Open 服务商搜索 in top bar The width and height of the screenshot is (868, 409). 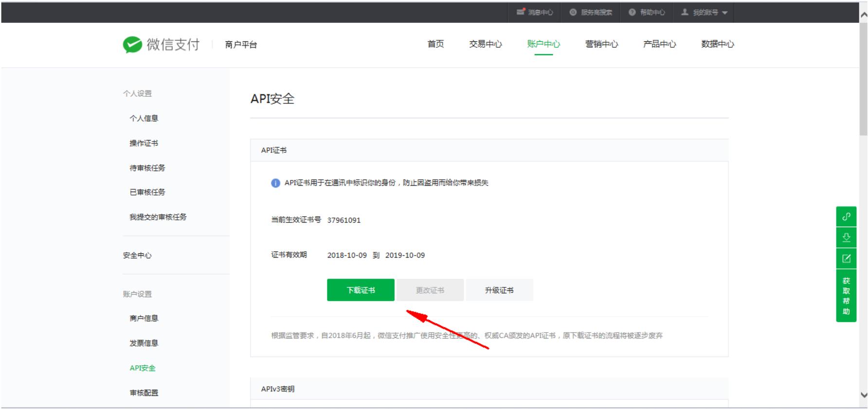click(597, 12)
